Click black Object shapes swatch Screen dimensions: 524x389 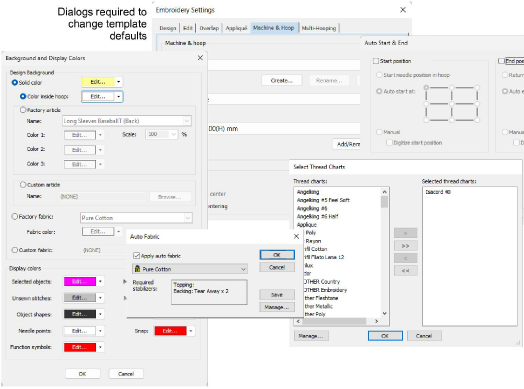tap(80, 314)
